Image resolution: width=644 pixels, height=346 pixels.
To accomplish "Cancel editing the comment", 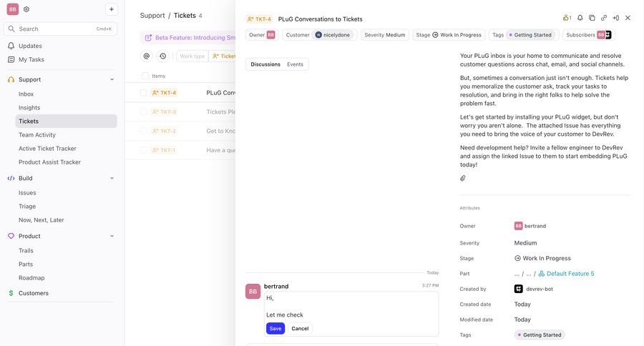I will pyautogui.click(x=300, y=328).
